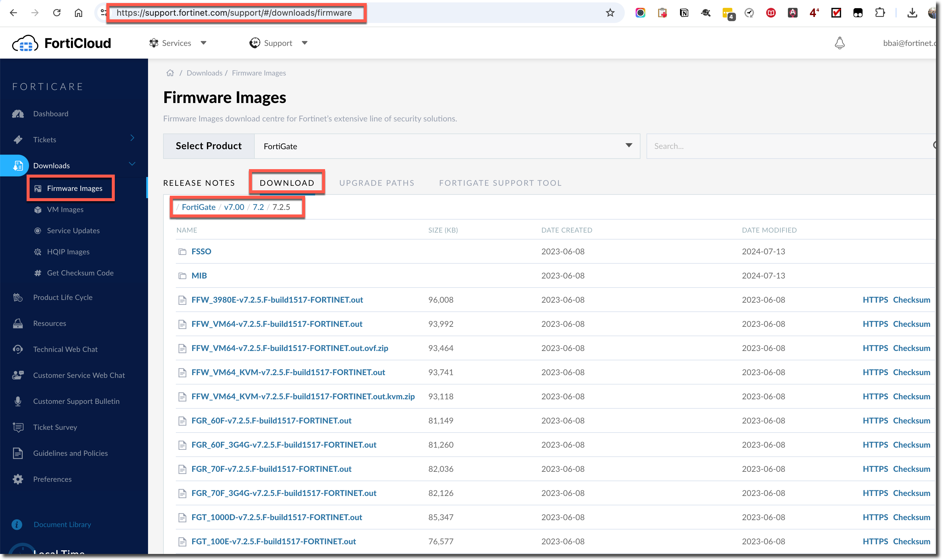
Task: Switch to the Release Notes tab
Action: (x=199, y=183)
